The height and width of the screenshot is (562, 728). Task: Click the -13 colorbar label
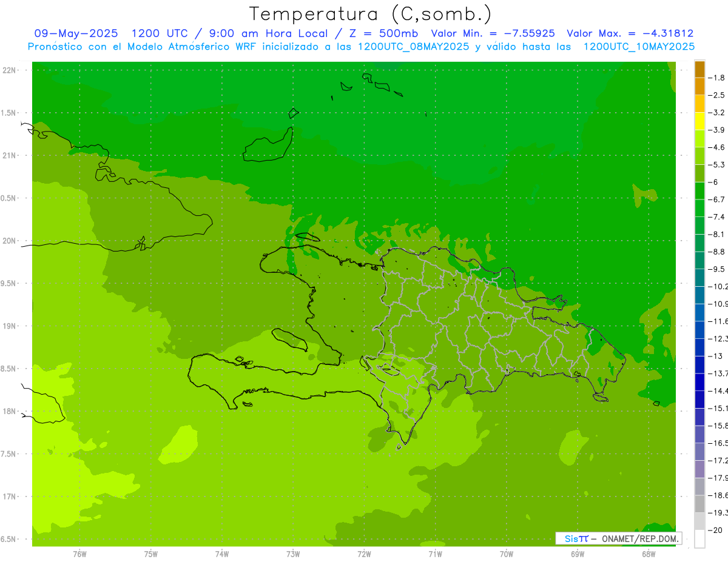pos(716,356)
